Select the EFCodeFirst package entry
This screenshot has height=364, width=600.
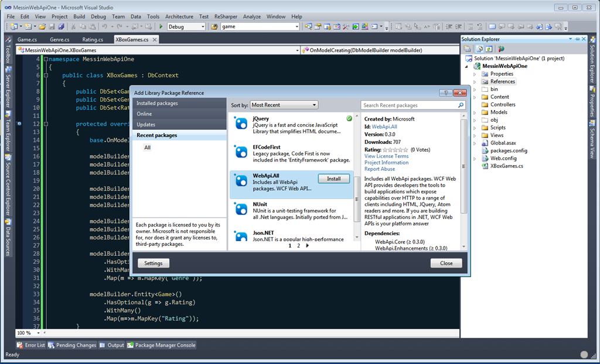pyautogui.click(x=291, y=154)
